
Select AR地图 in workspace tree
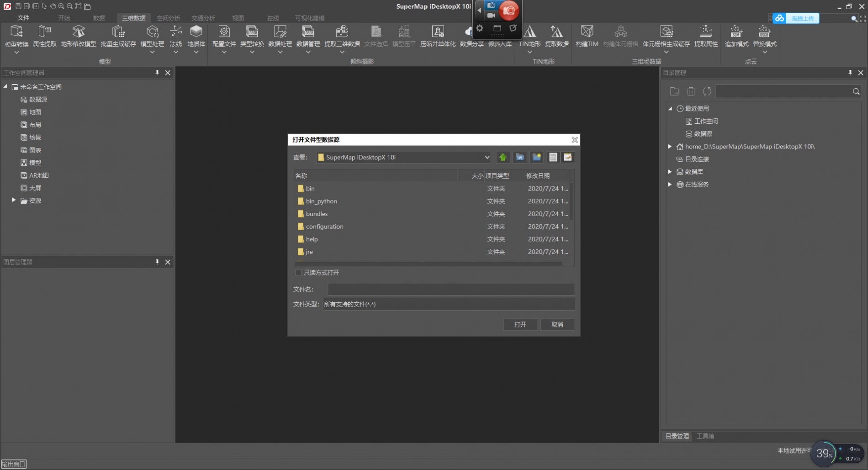click(35, 175)
